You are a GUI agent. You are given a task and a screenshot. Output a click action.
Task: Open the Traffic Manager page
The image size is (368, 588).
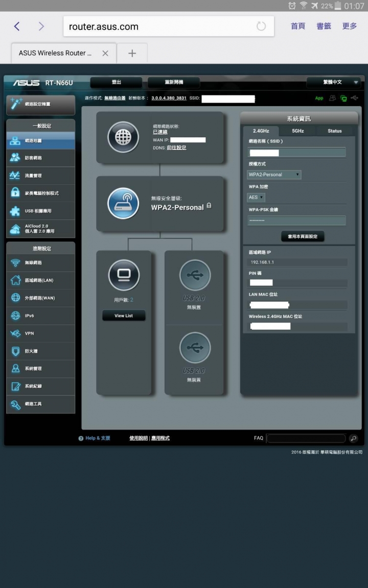pyautogui.click(x=40, y=176)
